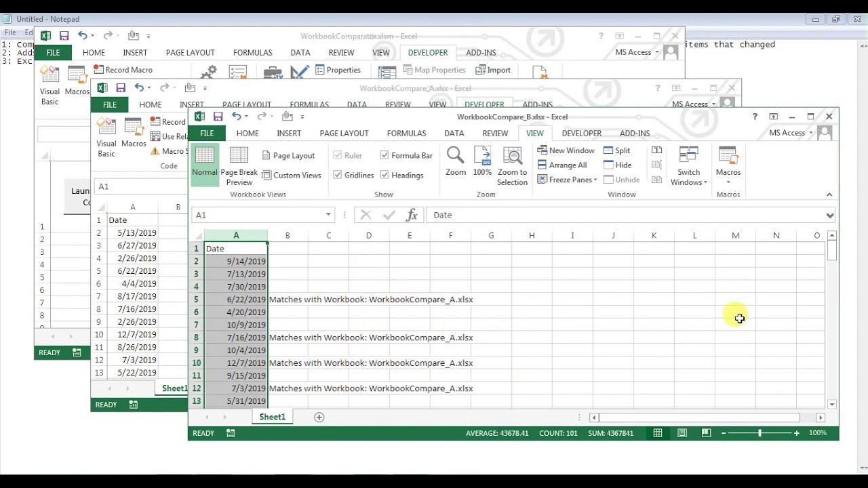Open the File menu in Notepad
The height and width of the screenshot is (488, 868).
pyautogui.click(x=10, y=33)
